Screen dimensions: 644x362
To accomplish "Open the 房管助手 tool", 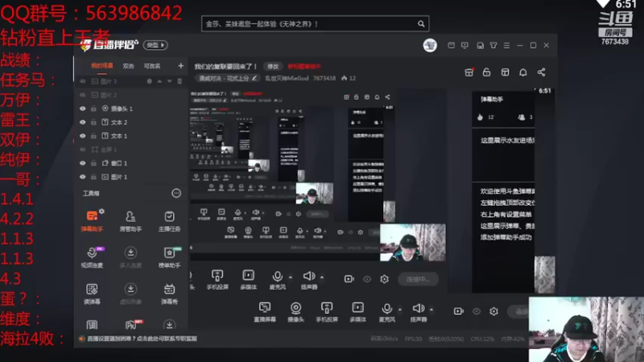I will click(130, 220).
